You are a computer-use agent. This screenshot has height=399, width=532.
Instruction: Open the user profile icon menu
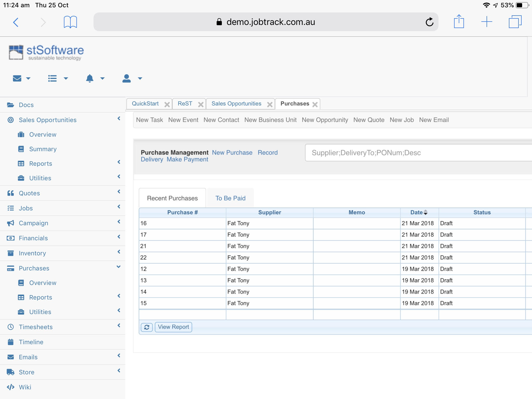127,78
